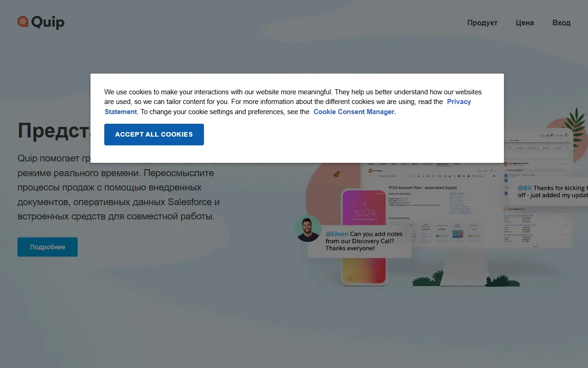The width and height of the screenshot is (588, 368).
Task: Select Eileen's profile avatar photo
Action: [x=308, y=229]
